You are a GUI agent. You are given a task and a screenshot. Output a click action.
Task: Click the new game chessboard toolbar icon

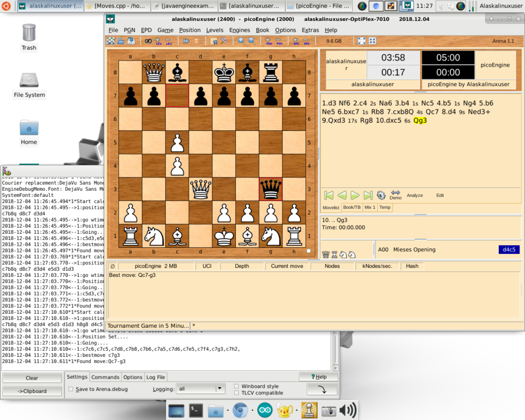click(x=111, y=41)
